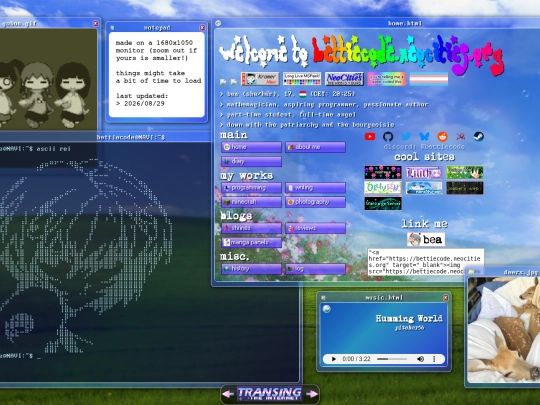
Task: Click the globe icon in music.html window
Action: 326,309
